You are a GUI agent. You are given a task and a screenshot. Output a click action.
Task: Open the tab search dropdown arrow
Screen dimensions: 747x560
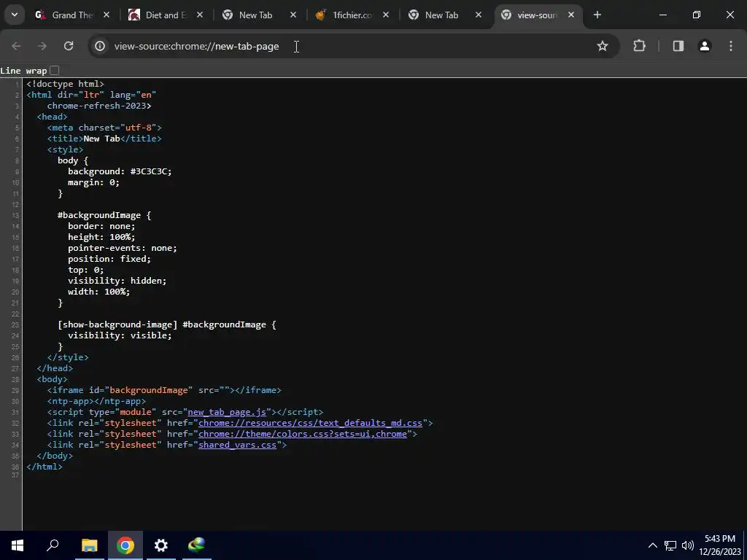15,15
